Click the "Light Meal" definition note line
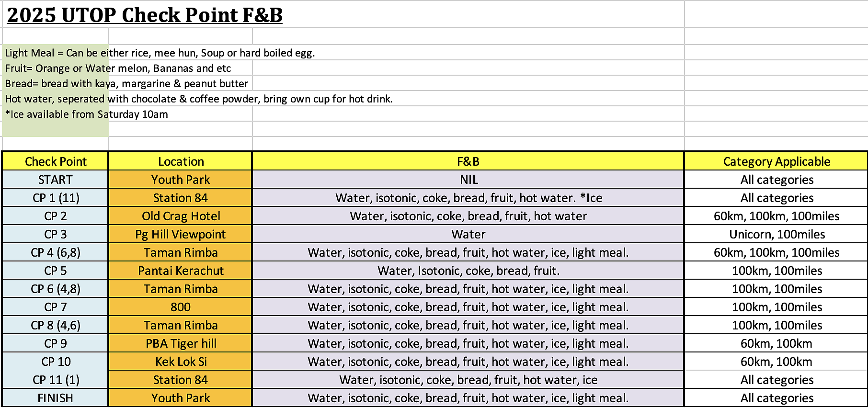The width and height of the screenshot is (868, 408). click(160, 53)
